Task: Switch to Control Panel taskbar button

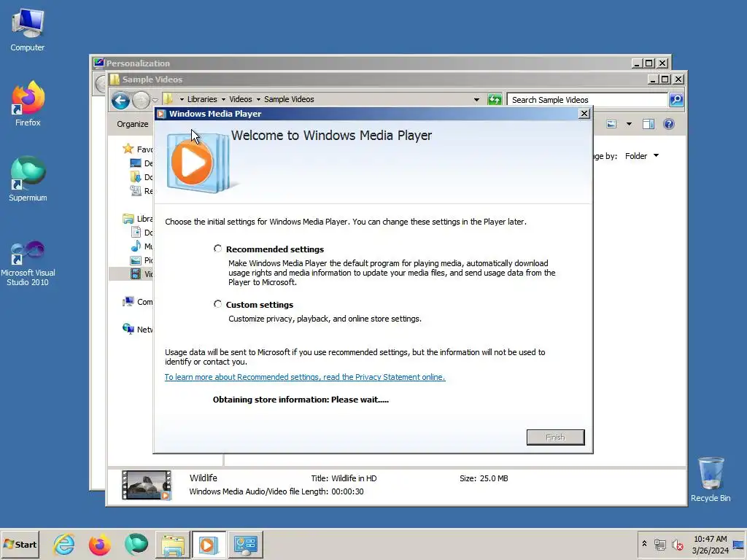Action: point(246,544)
